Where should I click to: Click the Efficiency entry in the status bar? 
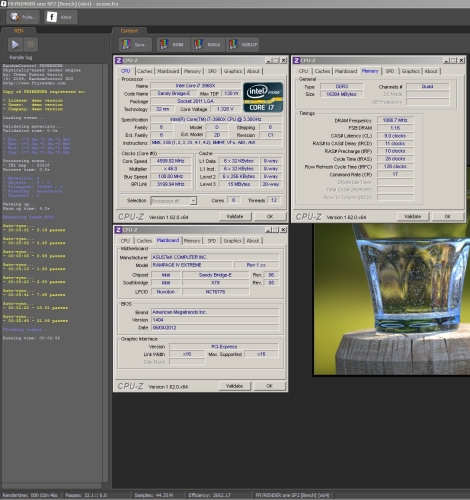coord(209,495)
